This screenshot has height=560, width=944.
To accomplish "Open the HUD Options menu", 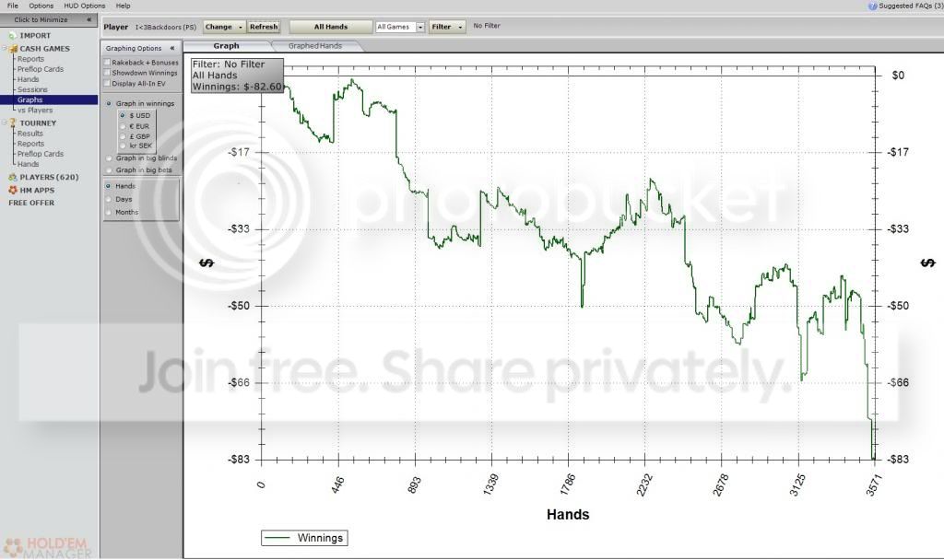I will coord(84,6).
